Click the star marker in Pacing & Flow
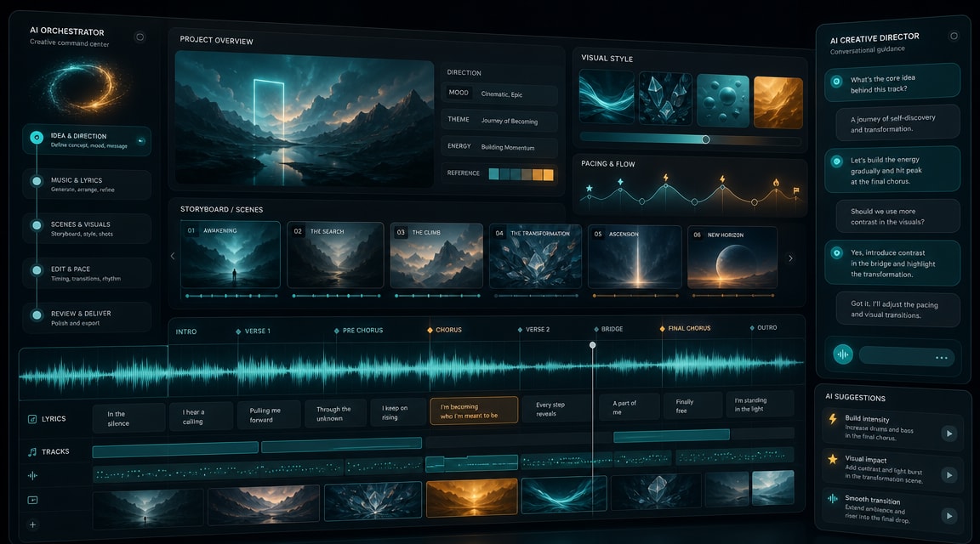This screenshot has width=980, height=544. click(589, 188)
